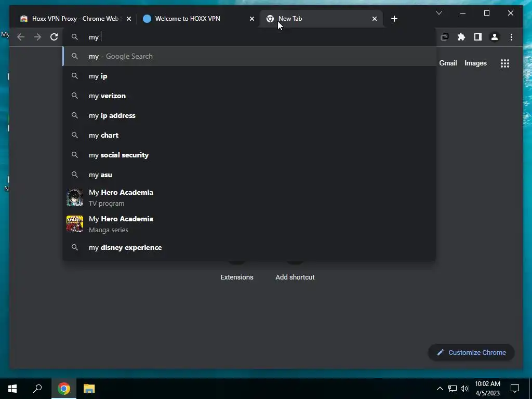Focus the address bar containing 'my'
The width and height of the screenshot is (532, 399).
click(249, 37)
